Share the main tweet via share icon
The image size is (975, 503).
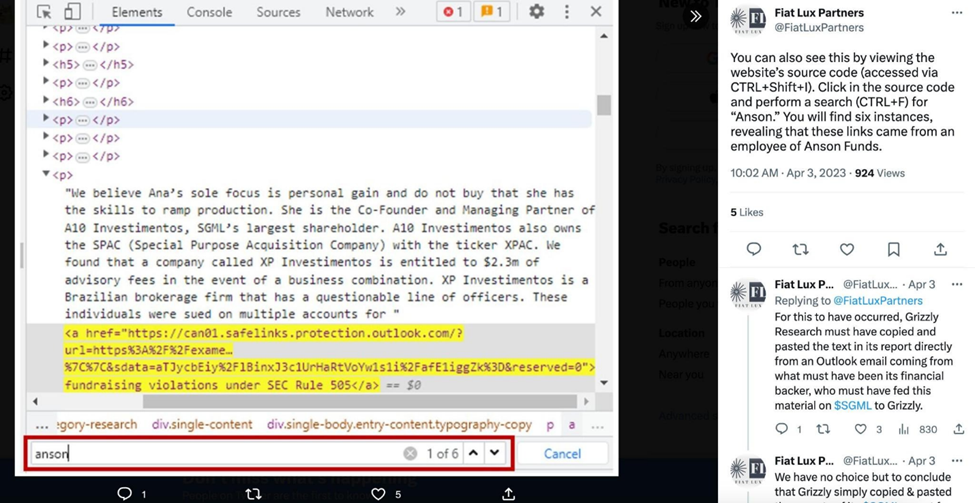coord(940,249)
